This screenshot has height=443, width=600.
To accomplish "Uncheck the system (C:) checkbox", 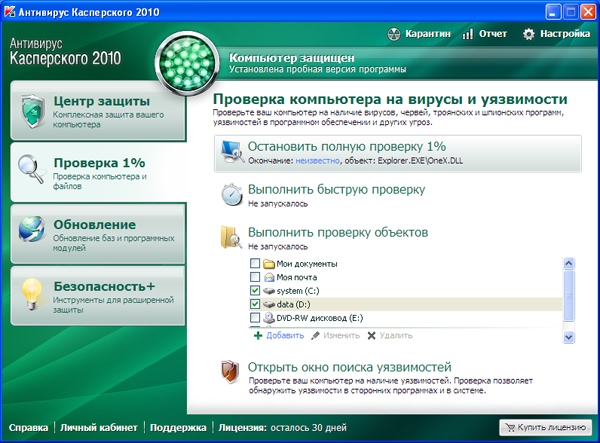I will coord(255,290).
